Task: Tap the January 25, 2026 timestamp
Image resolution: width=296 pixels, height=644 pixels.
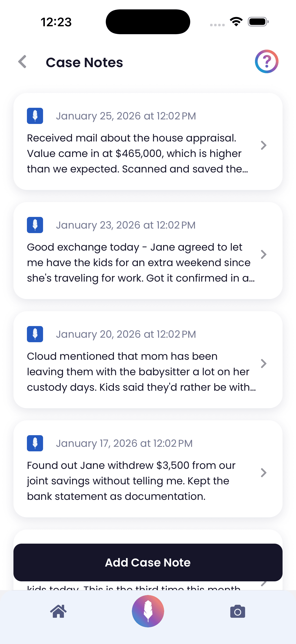Action: point(126,116)
